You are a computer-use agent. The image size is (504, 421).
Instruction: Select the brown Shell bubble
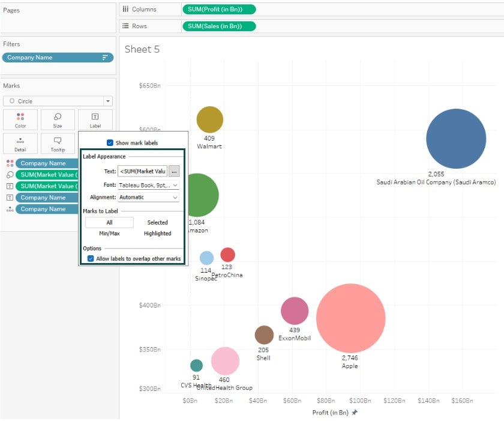(264, 335)
